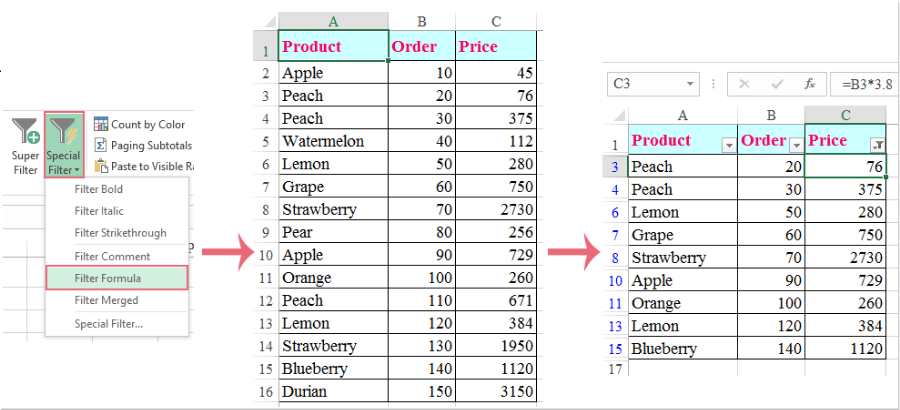Image resolution: width=900 pixels, height=410 pixels.
Task: Expand the Name Box dropdown arrow
Action: (690, 84)
